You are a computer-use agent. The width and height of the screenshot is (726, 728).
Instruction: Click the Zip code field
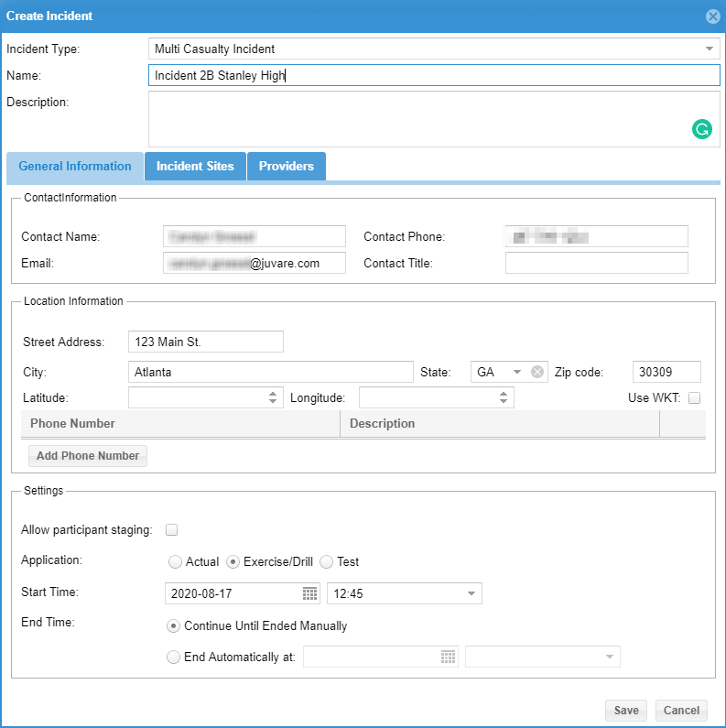click(666, 372)
